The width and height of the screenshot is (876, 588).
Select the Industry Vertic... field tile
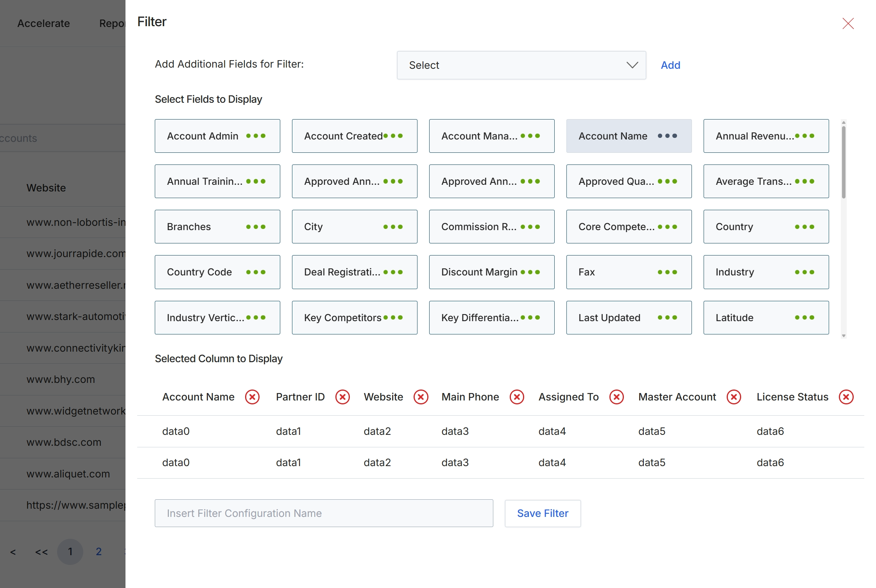click(x=217, y=318)
